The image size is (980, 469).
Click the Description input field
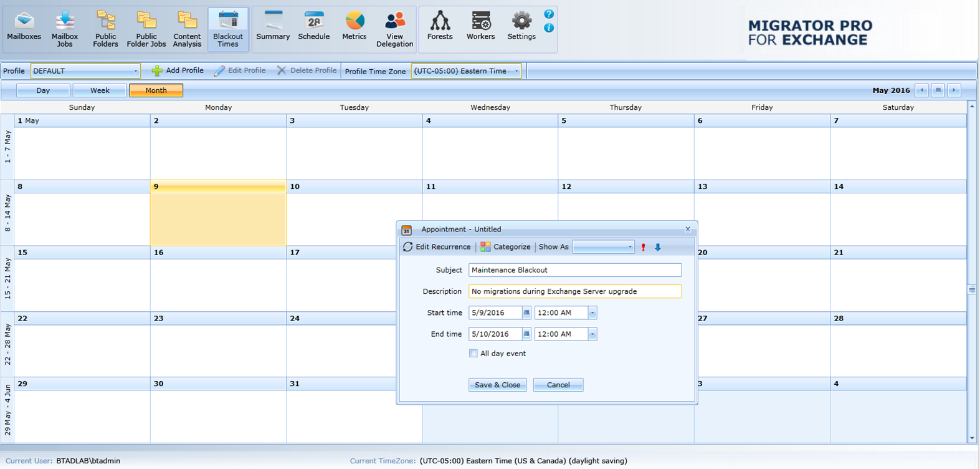575,291
